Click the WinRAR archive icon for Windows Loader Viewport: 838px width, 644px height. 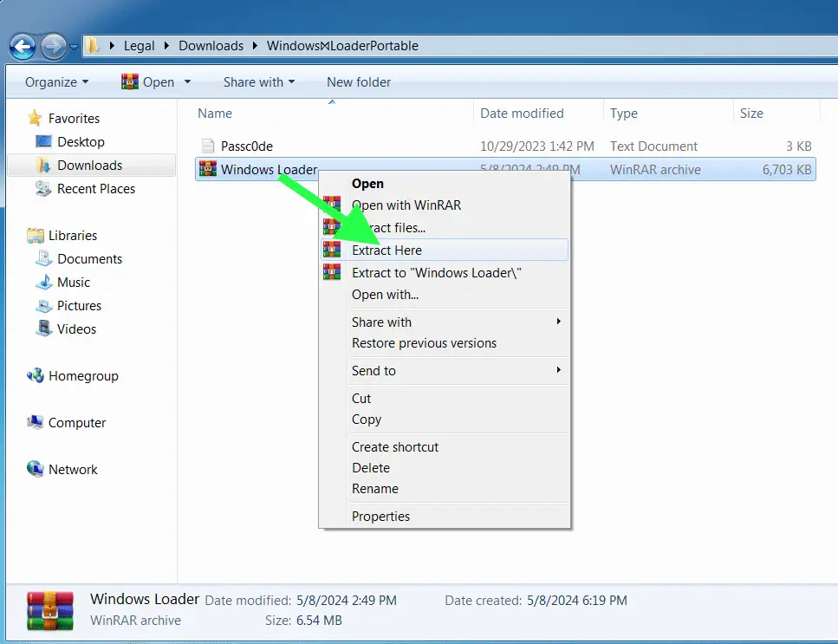207,169
